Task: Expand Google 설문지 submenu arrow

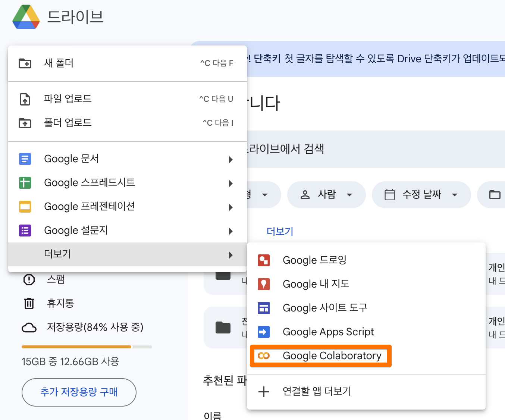Action: coord(231,231)
